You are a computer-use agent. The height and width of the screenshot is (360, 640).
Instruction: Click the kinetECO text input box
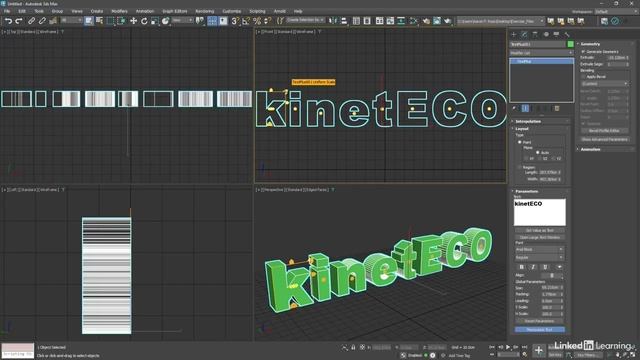pos(540,212)
